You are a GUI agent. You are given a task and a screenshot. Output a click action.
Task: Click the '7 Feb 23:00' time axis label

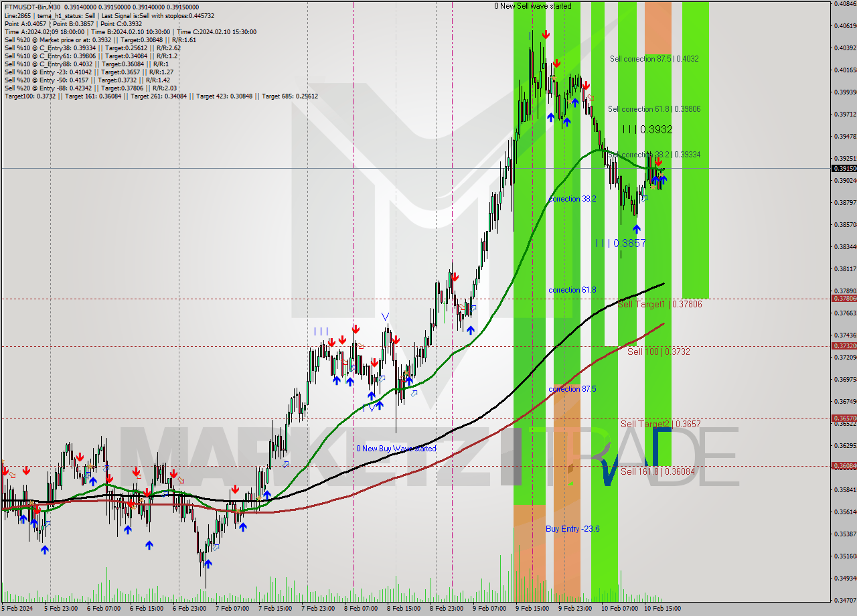(x=319, y=609)
